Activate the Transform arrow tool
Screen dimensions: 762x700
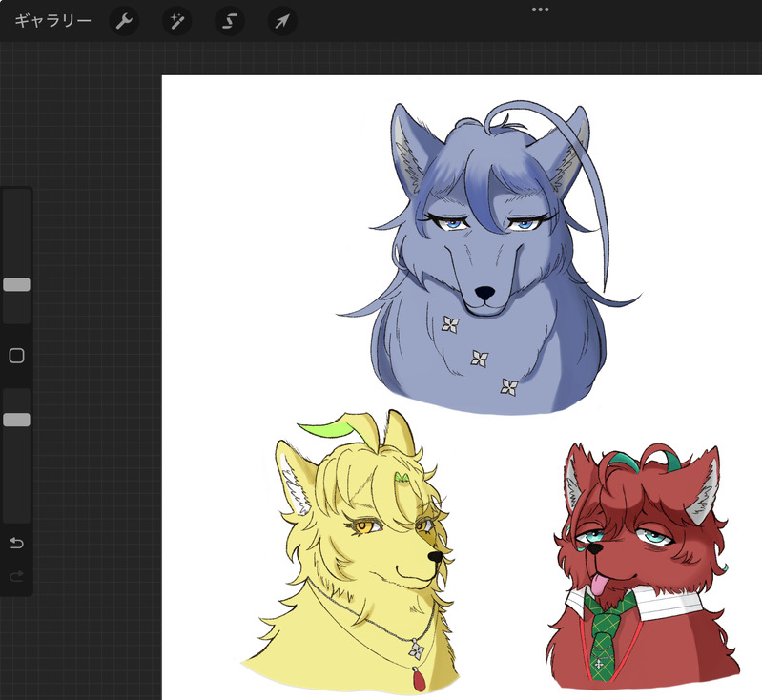(x=282, y=21)
